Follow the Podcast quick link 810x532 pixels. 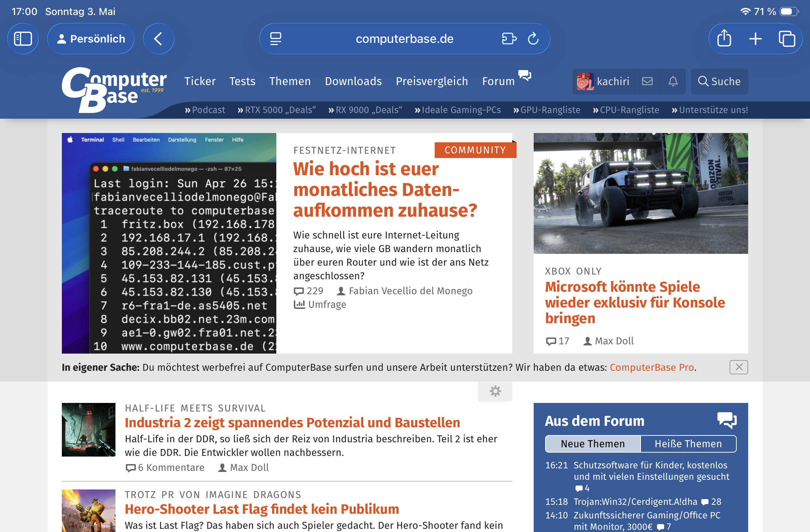205,110
